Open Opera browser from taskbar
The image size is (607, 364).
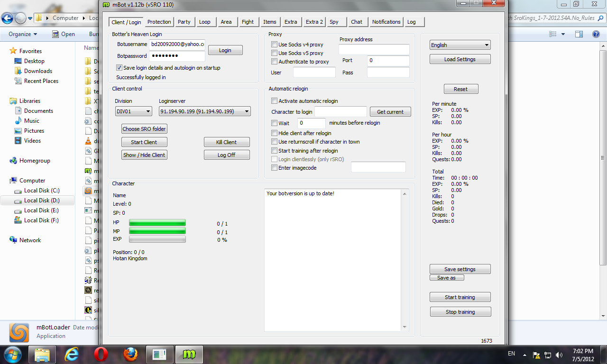click(x=101, y=354)
